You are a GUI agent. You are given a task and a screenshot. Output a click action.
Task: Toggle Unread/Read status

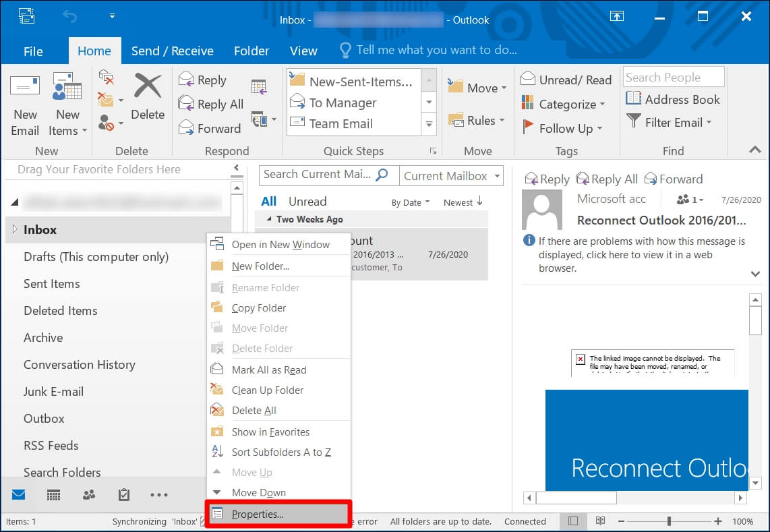[x=566, y=80]
